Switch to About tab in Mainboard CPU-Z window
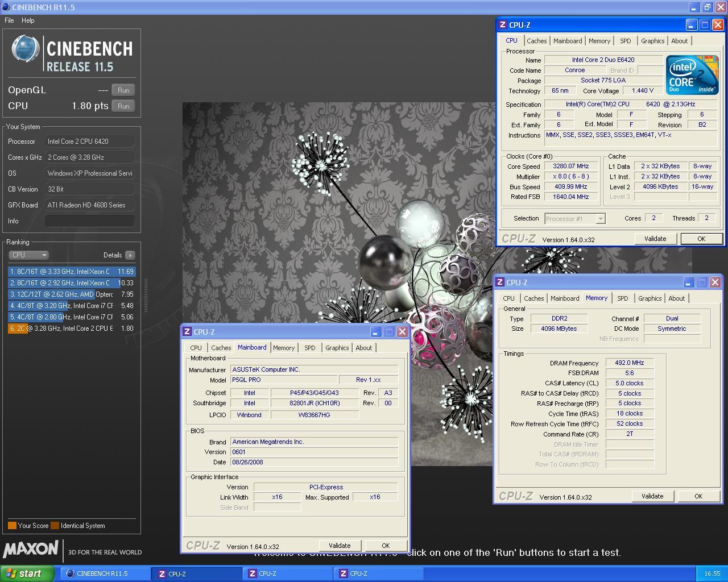This screenshot has height=582, width=728. 364,348
